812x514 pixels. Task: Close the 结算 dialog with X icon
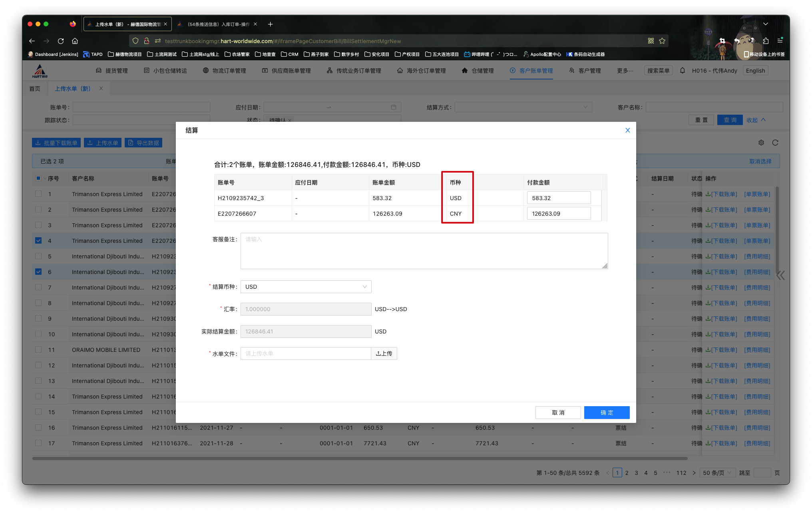pyautogui.click(x=627, y=130)
